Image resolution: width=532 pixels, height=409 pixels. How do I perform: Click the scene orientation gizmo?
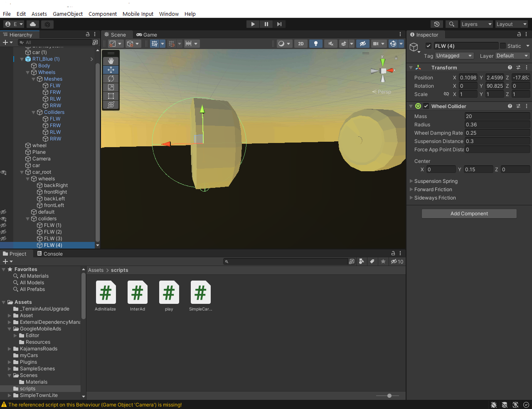[x=383, y=71]
